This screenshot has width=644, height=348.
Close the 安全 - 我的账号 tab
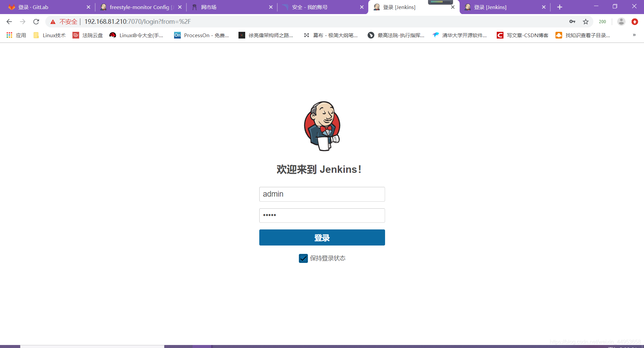[362, 7]
